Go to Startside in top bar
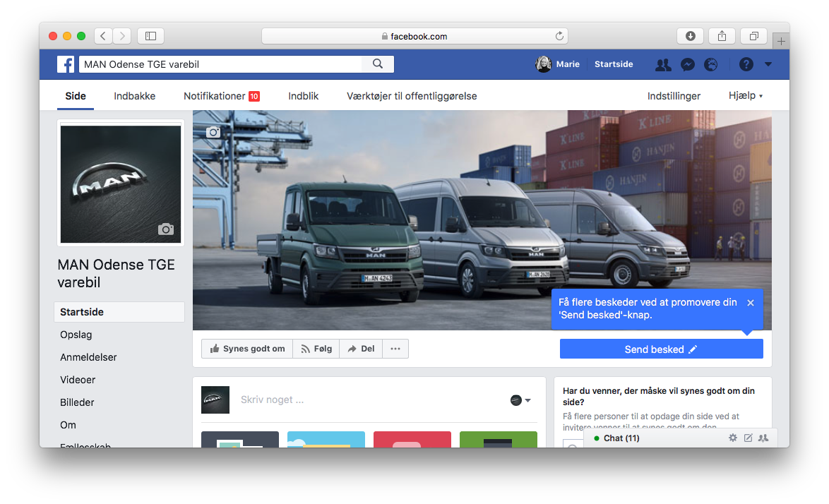The height and width of the screenshot is (504, 829). pyautogui.click(x=614, y=64)
